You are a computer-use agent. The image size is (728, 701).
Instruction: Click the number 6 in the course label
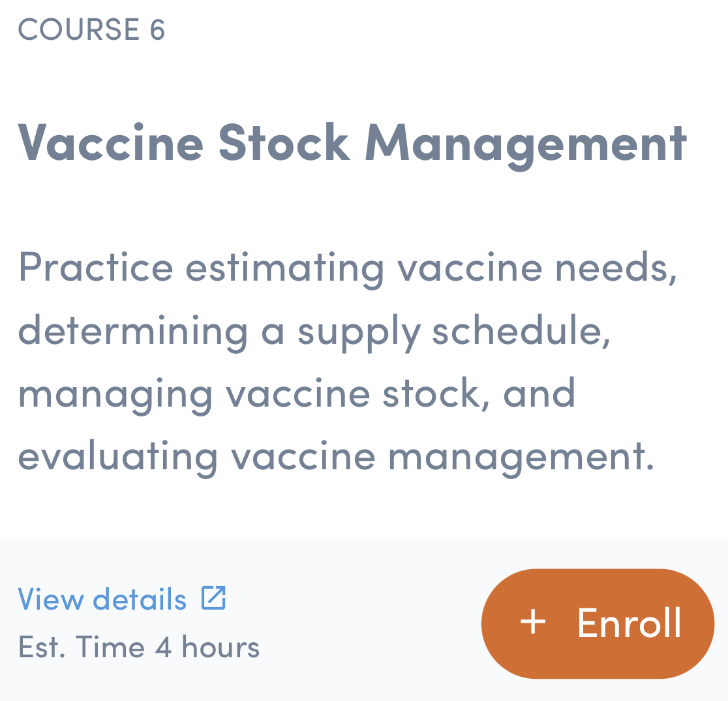pyautogui.click(x=157, y=29)
